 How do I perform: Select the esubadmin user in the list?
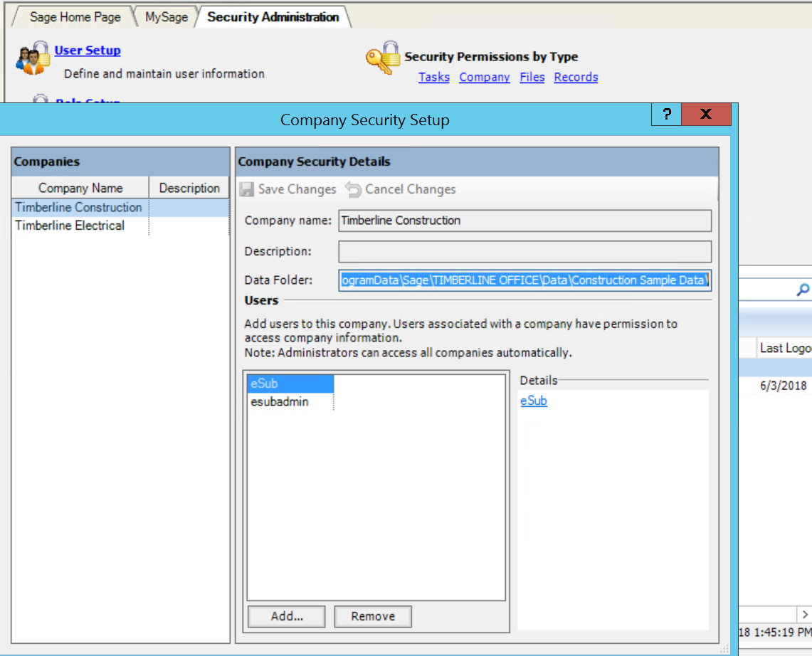coord(290,402)
